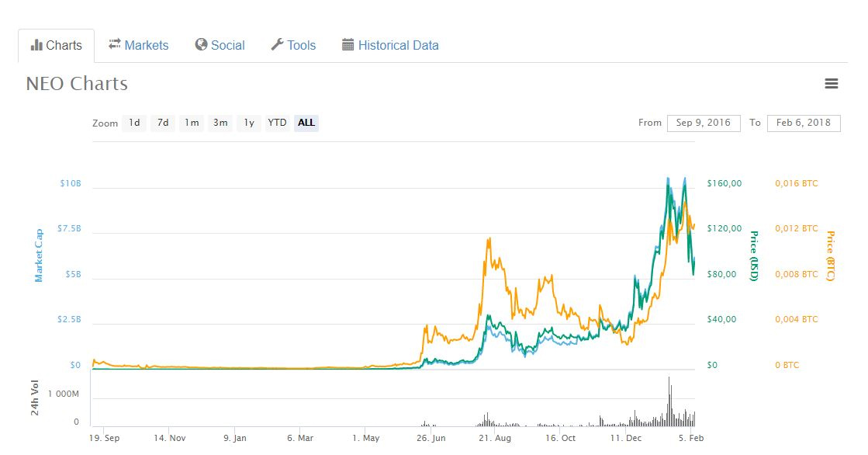The image size is (868, 455).
Task: Select the YTD zoom preset
Action: 276,123
